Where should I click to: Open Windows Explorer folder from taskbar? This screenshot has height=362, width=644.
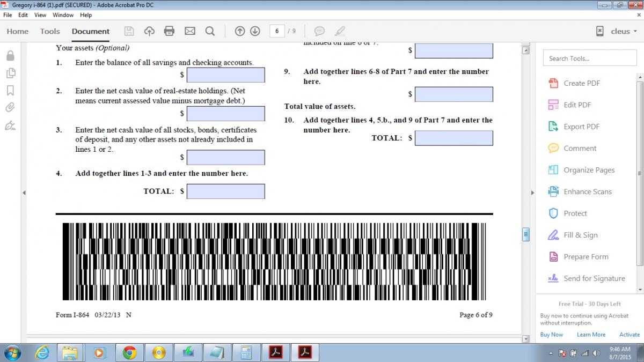[70, 353]
